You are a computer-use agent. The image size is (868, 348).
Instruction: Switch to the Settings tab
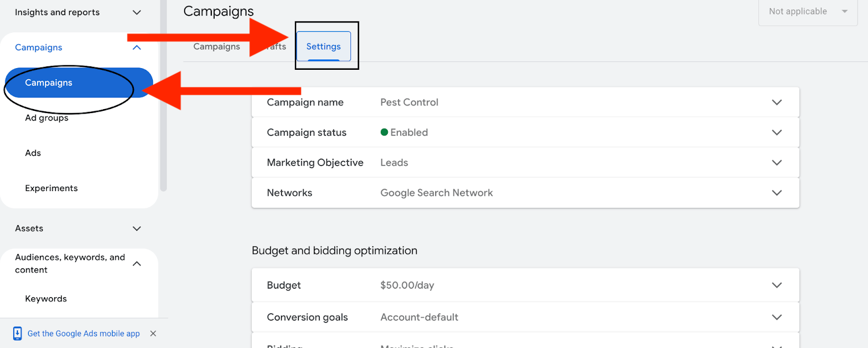[x=323, y=47]
